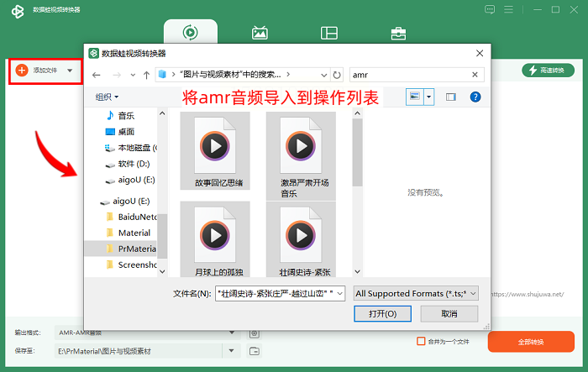
Task: Open the shujuwa.net website link
Action: [x=528, y=295]
